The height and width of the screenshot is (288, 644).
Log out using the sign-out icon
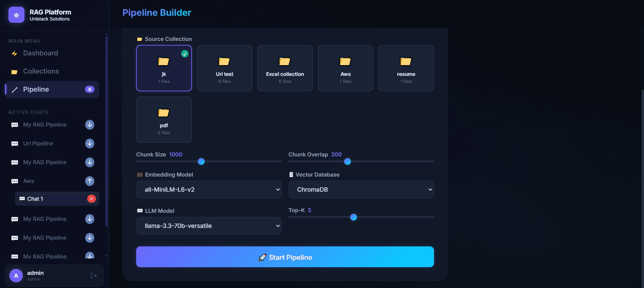pyautogui.click(x=94, y=276)
